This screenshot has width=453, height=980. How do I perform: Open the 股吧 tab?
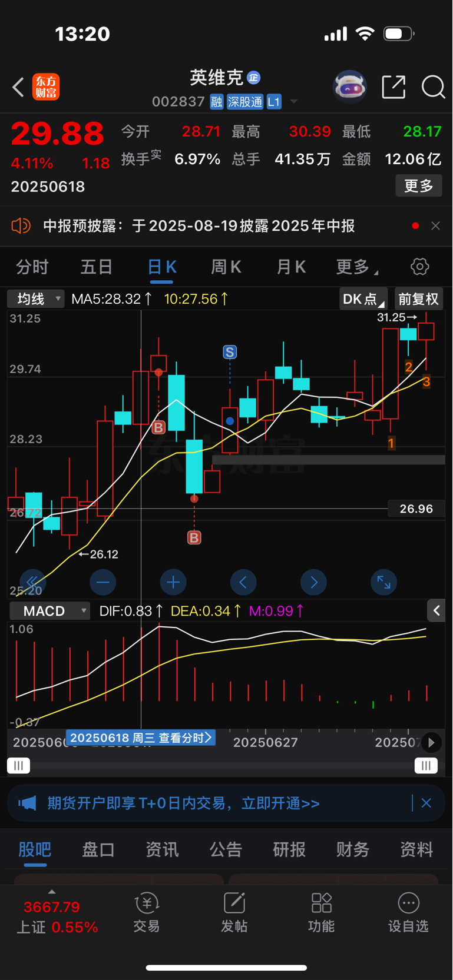coord(35,849)
